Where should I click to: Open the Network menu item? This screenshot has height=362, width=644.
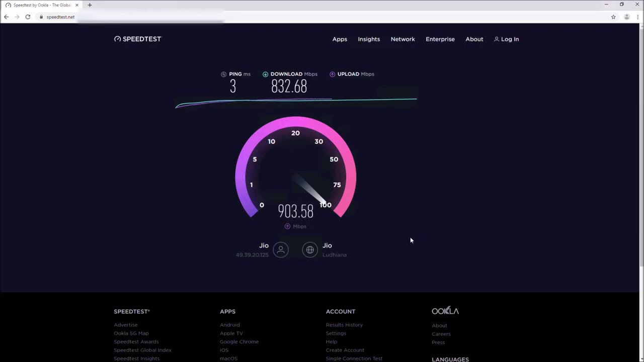click(403, 39)
